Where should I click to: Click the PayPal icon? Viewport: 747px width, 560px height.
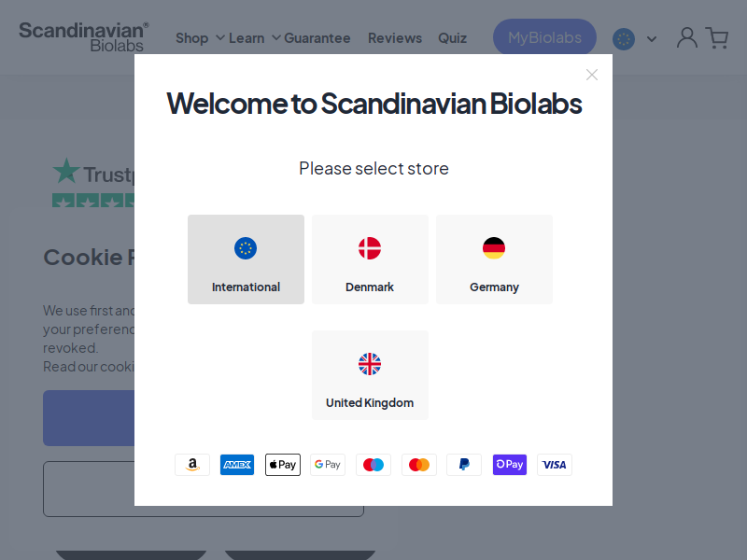464,464
